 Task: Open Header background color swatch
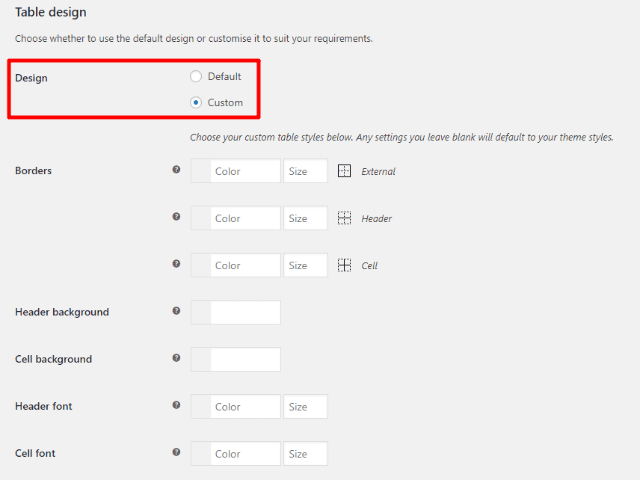tap(200, 312)
